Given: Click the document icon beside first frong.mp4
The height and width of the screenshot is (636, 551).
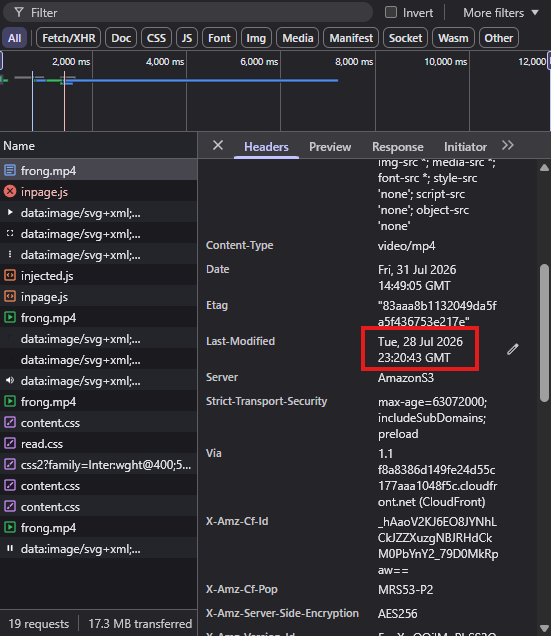Looking at the screenshot, I should tap(10, 170).
